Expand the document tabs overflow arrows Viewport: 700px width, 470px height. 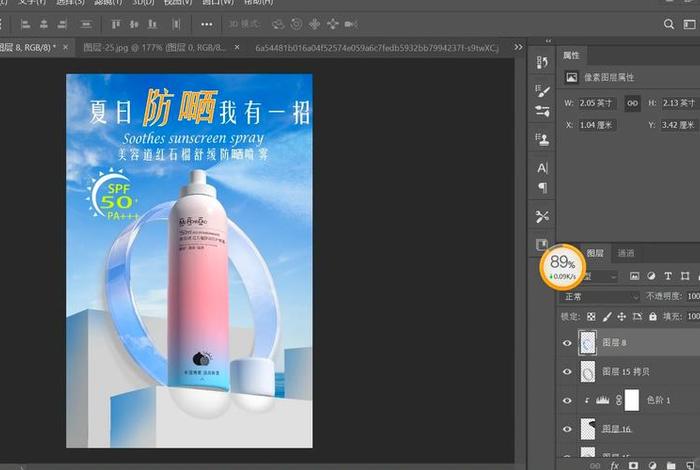(x=518, y=47)
